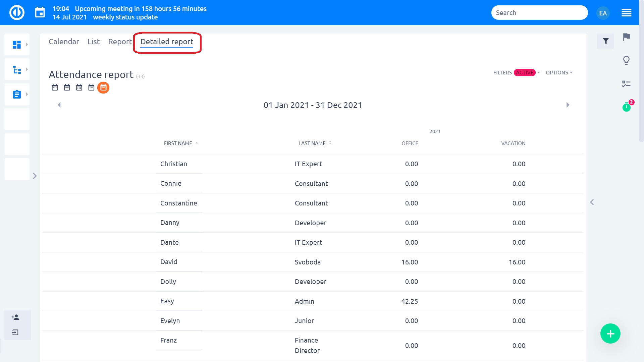Open the dashboard sidebar icon
The width and height of the screenshot is (644, 362).
point(17,45)
